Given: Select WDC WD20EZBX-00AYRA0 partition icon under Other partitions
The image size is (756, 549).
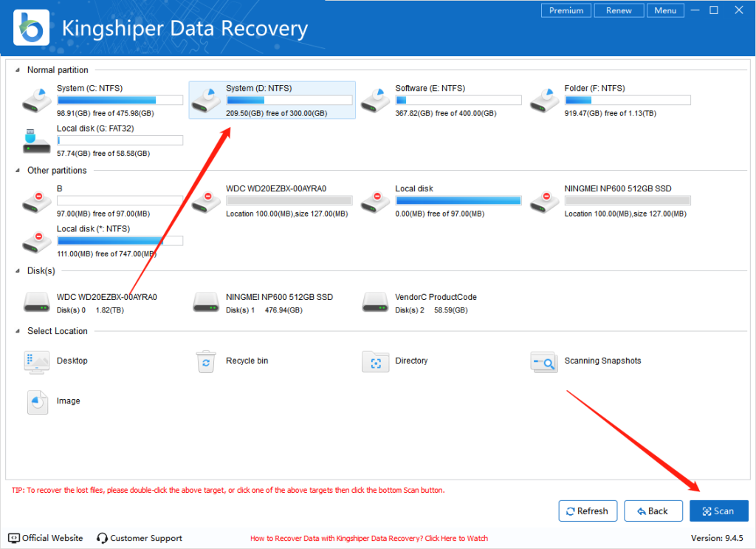Looking at the screenshot, I should pos(206,202).
